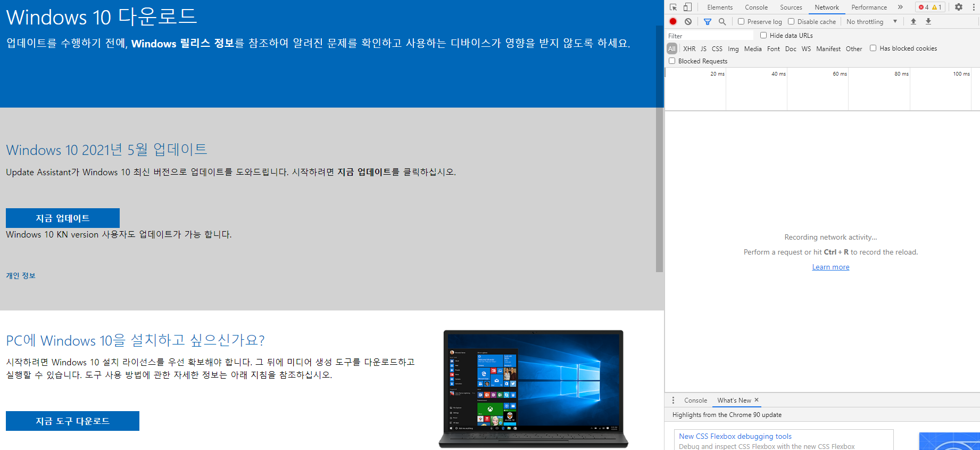980x450 pixels.
Task: Toggle the device toolbar icon
Action: 687,7
